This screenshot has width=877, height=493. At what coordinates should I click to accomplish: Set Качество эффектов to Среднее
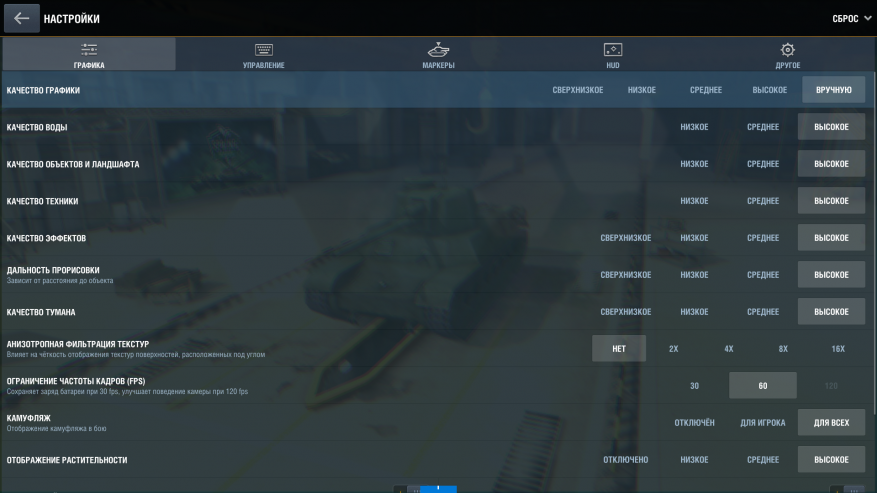pyautogui.click(x=763, y=238)
